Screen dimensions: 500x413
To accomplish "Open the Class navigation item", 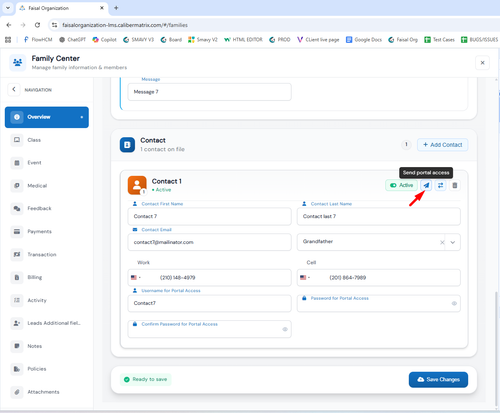I will pyautogui.click(x=47, y=140).
